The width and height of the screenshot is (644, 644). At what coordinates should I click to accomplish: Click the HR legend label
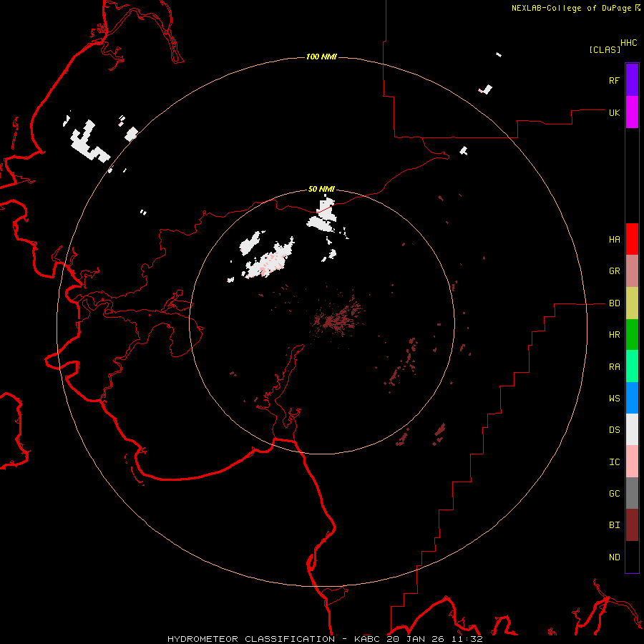[614, 335]
